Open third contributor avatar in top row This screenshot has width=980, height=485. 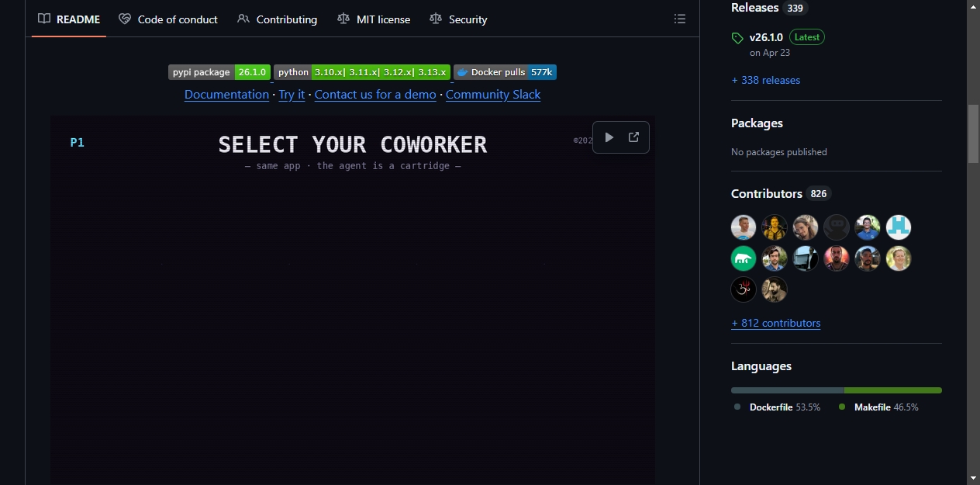pyautogui.click(x=806, y=227)
